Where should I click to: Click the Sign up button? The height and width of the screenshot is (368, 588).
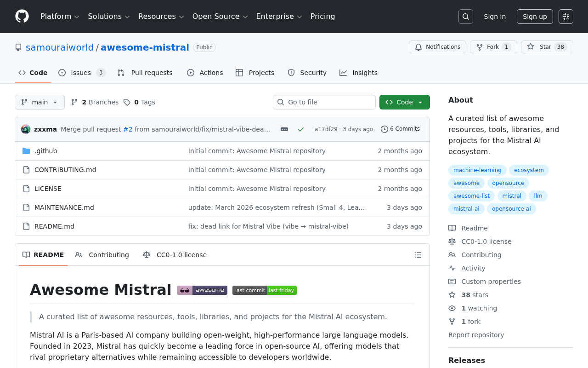coord(535,17)
